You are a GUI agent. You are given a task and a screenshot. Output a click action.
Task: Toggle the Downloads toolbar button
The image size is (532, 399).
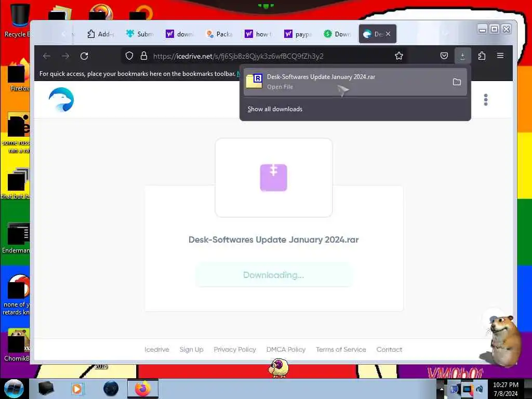pyautogui.click(x=462, y=56)
